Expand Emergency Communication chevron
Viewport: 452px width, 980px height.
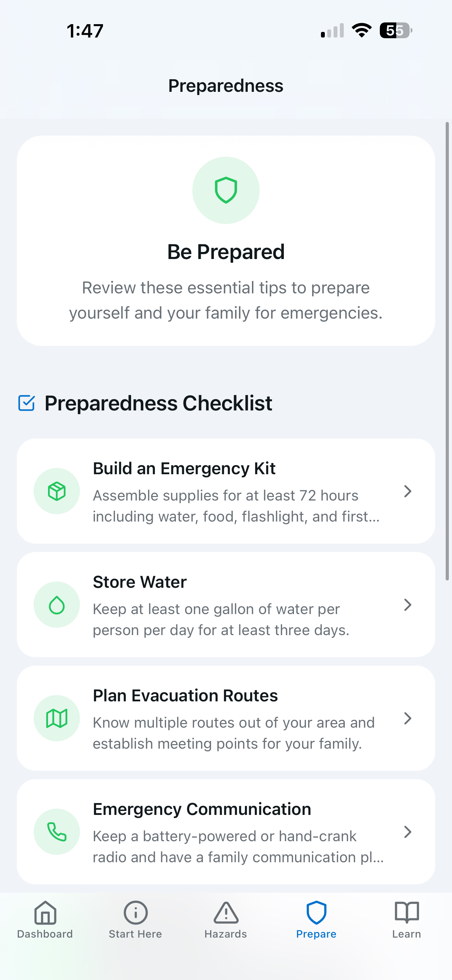(408, 832)
